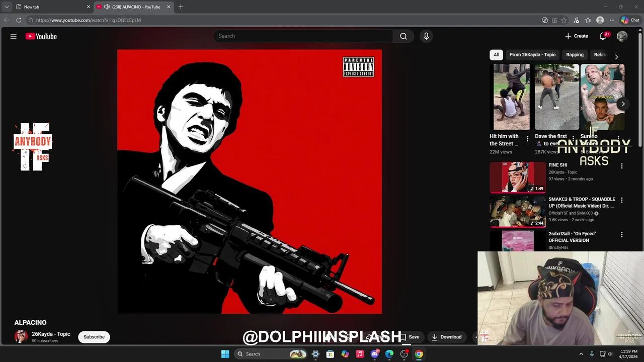Open the Edge profile icon
The image size is (644, 362).
point(600,20)
